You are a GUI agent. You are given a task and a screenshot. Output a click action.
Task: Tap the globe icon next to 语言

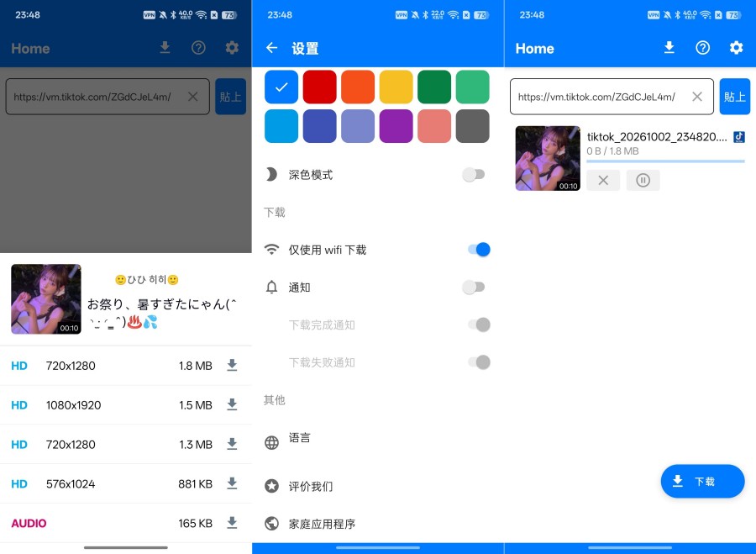tap(271, 442)
